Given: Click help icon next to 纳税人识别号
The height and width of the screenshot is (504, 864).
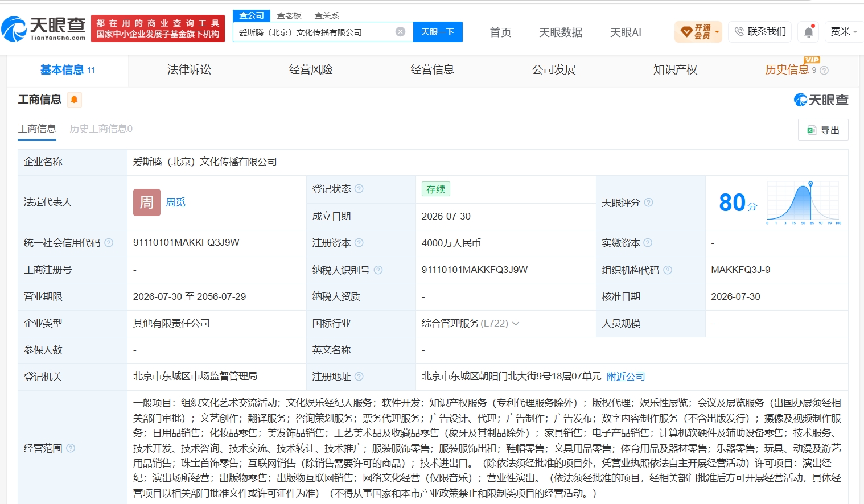Looking at the screenshot, I should tap(378, 270).
